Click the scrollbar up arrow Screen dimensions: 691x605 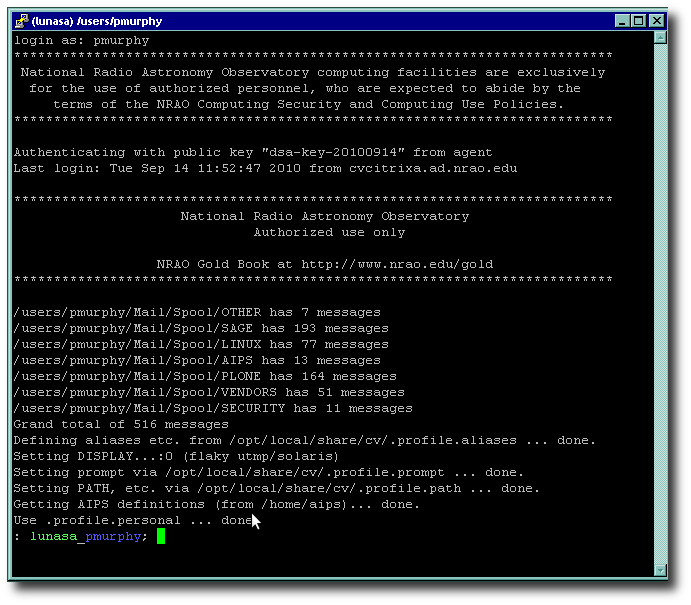[660, 37]
